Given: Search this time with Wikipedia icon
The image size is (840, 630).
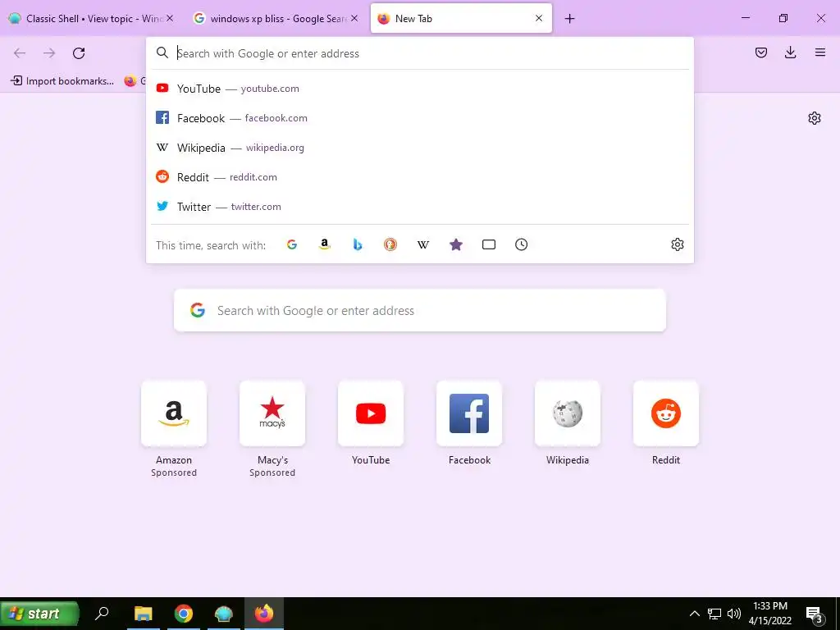Looking at the screenshot, I should tap(423, 244).
